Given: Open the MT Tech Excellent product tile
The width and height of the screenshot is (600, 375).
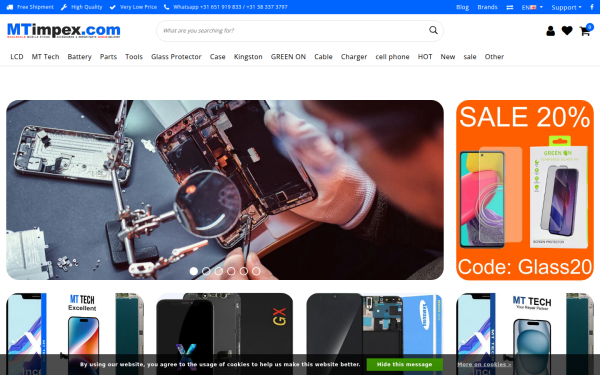Looking at the screenshot, I should click(75, 334).
